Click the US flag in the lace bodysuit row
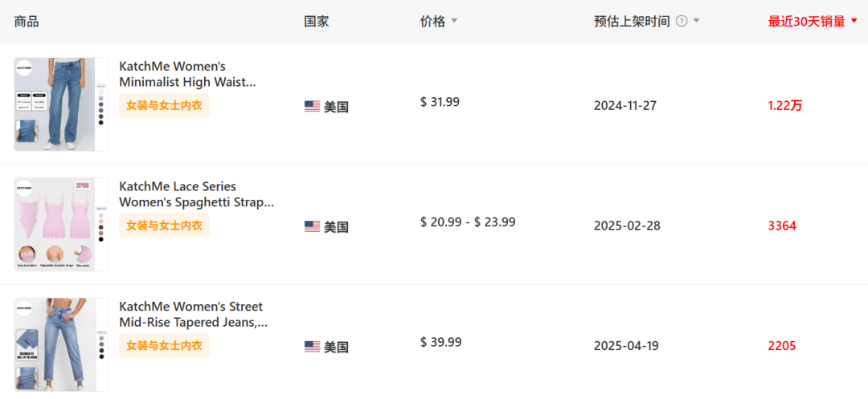The height and width of the screenshot is (399, 868). coord(313,226)
